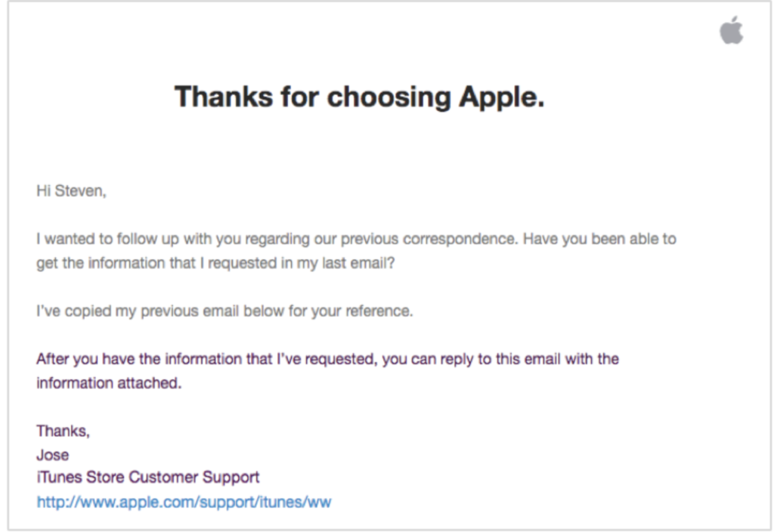774x532 pixels.
Task: Click the 'I've copied my previous email' sentence
Action: [224, 311]
